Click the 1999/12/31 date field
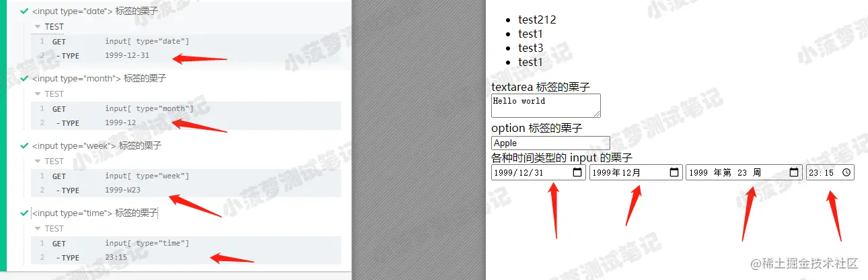The image size is (868, 280). (538, 172)
